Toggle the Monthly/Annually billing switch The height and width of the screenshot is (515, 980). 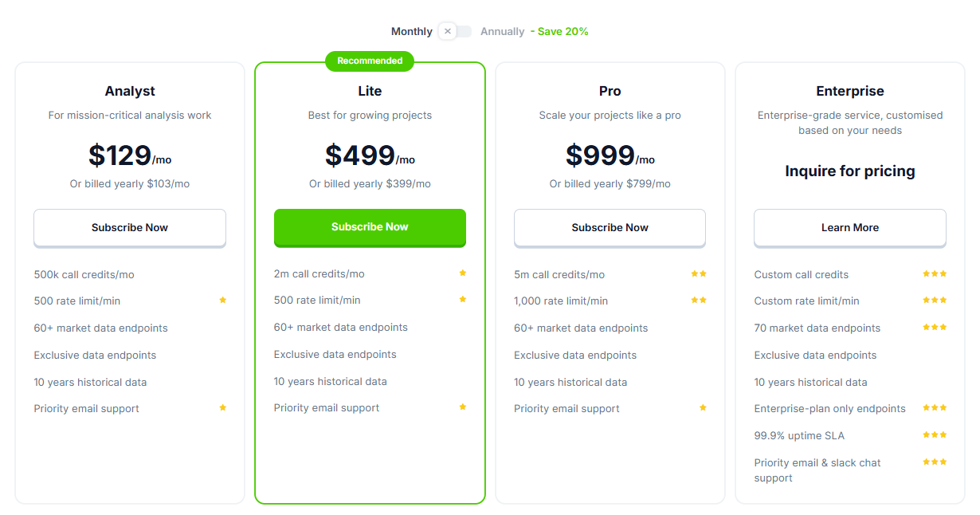point(455,31)
